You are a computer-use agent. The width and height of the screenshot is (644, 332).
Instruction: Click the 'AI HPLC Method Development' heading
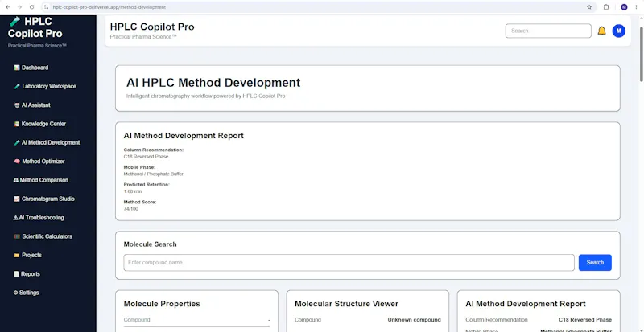click(213, 83)
